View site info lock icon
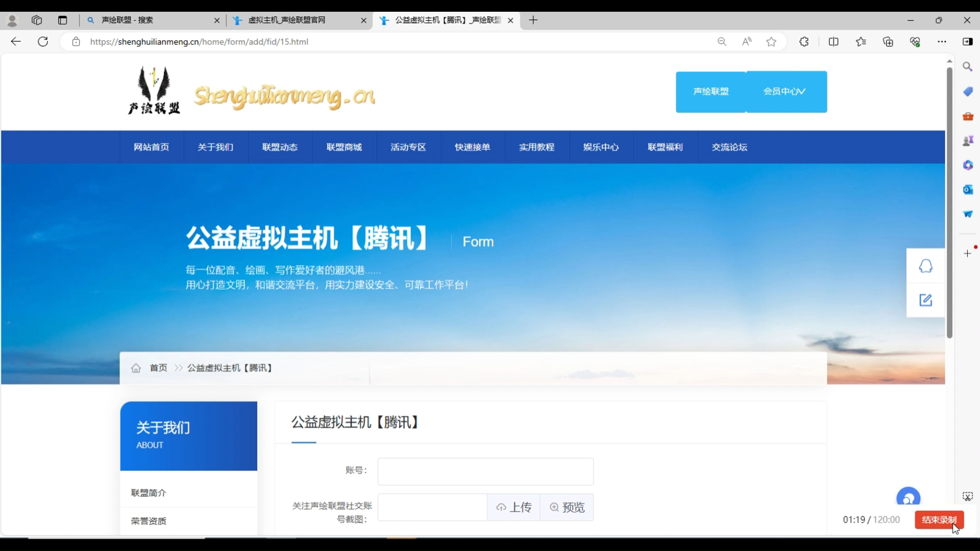The width and height of the screenshot is (980, 551). 76,42
